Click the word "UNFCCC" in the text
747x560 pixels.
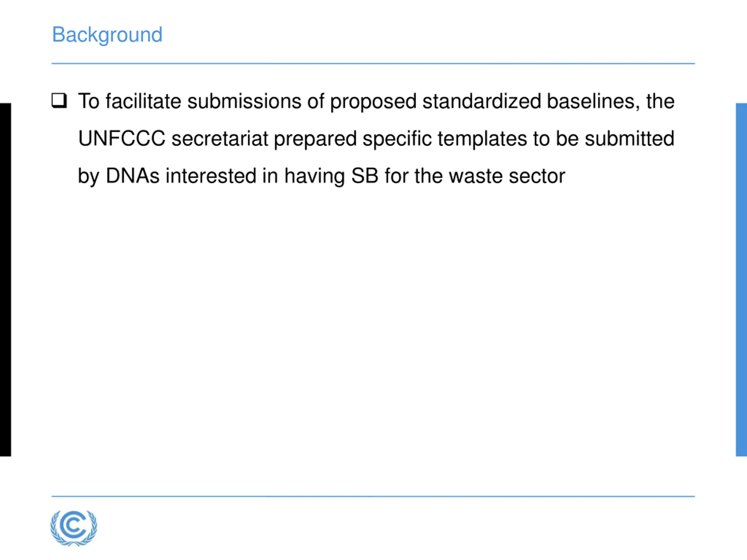coord(122,139)
